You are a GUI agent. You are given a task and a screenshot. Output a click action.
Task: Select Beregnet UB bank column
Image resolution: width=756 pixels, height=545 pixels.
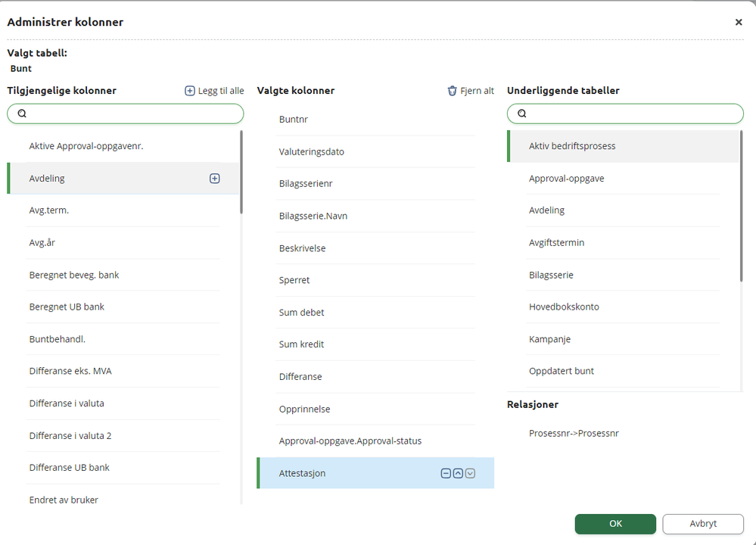tap(123, 307)
